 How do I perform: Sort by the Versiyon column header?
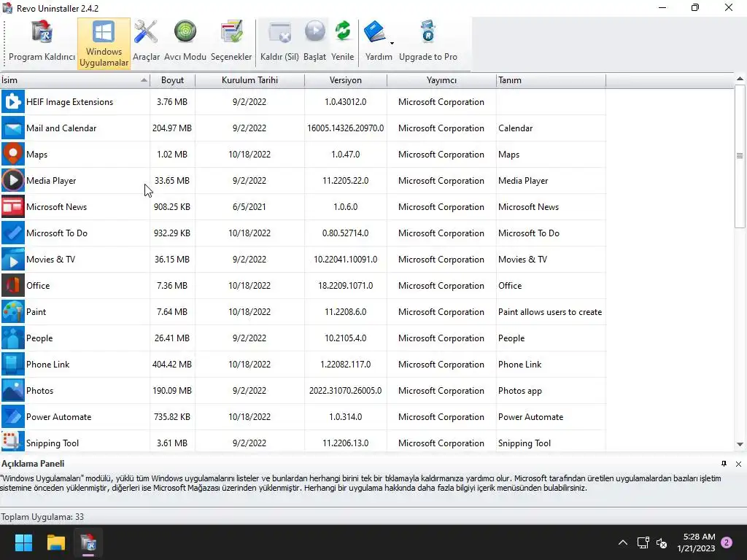click(345, 80)
